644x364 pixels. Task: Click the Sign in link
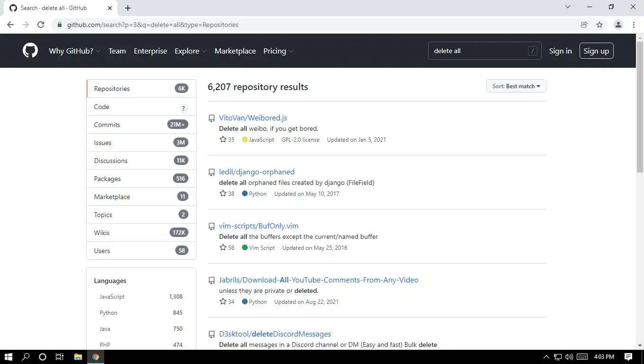560,51
